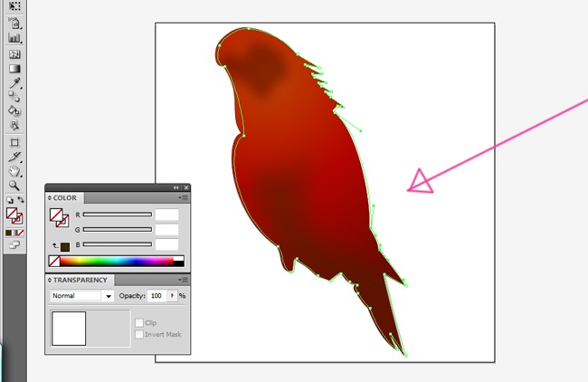Select the Hand tool

[14, 170]
